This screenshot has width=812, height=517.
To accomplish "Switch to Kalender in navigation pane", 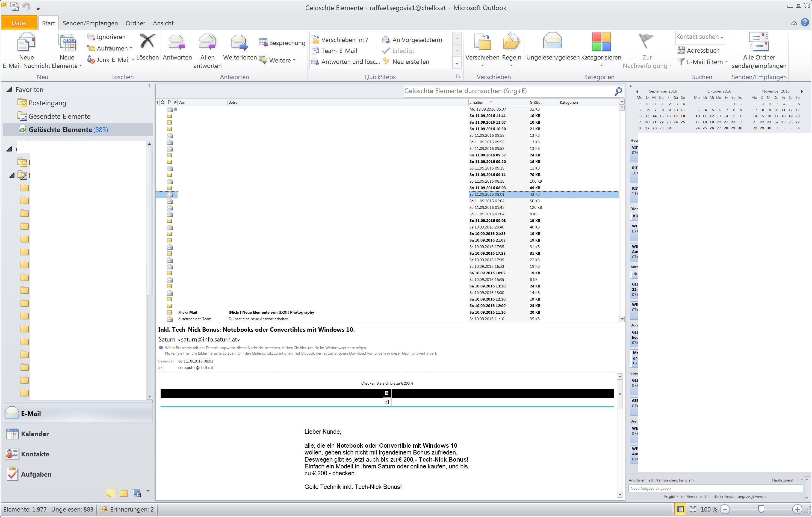I will click(35, 434).
